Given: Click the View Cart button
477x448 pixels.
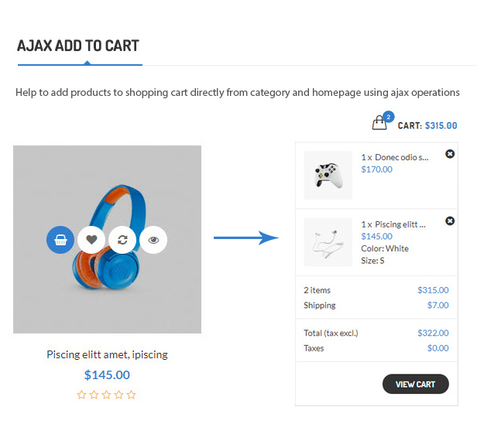Looking at the screenshot, I should coord(416,384).
